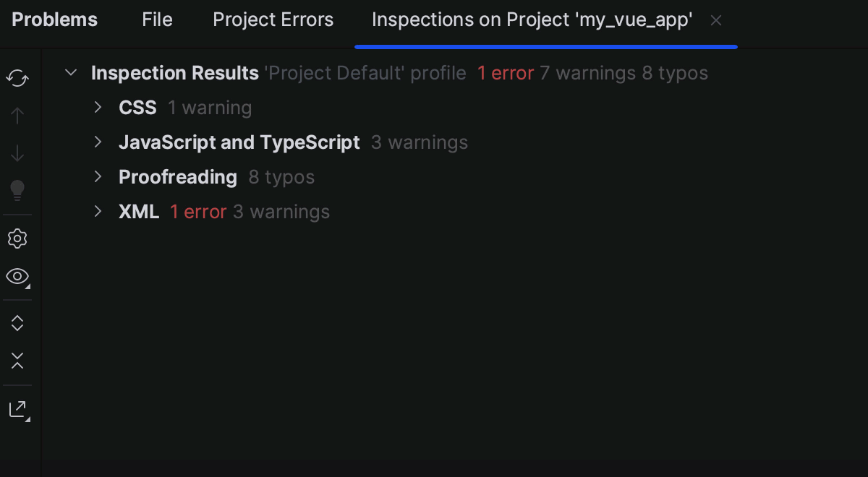Expand all inspection result nodes
Viewport: 868px width, 477px height.
pyautogui.click(x=17, y=323)
